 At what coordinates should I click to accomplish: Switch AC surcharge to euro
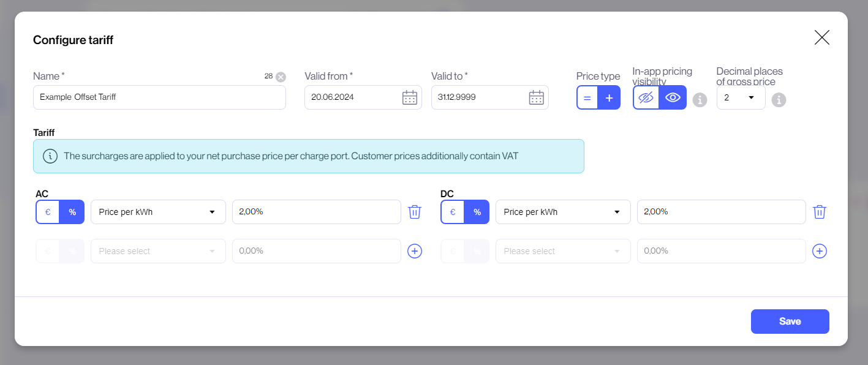coord(48,212)
